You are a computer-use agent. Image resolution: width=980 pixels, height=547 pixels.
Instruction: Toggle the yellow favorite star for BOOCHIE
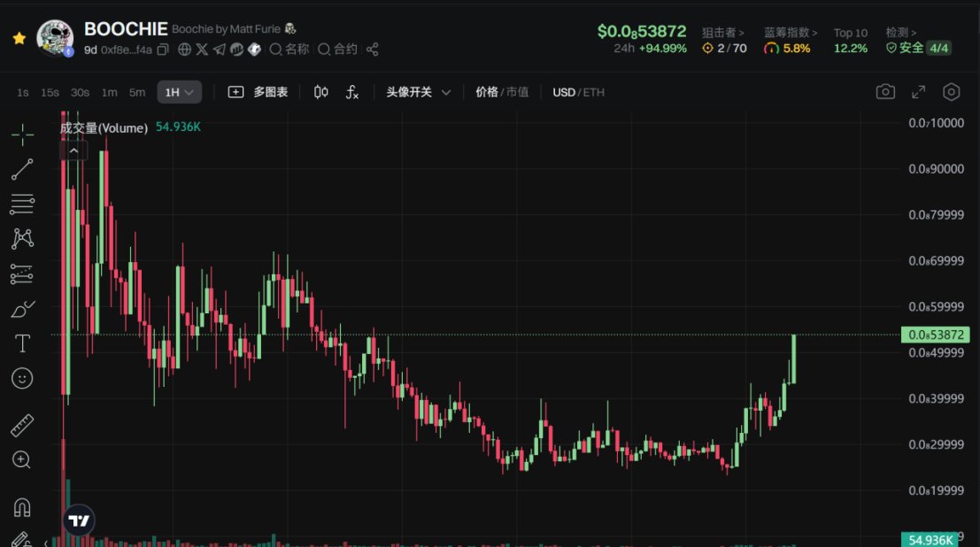19,38
